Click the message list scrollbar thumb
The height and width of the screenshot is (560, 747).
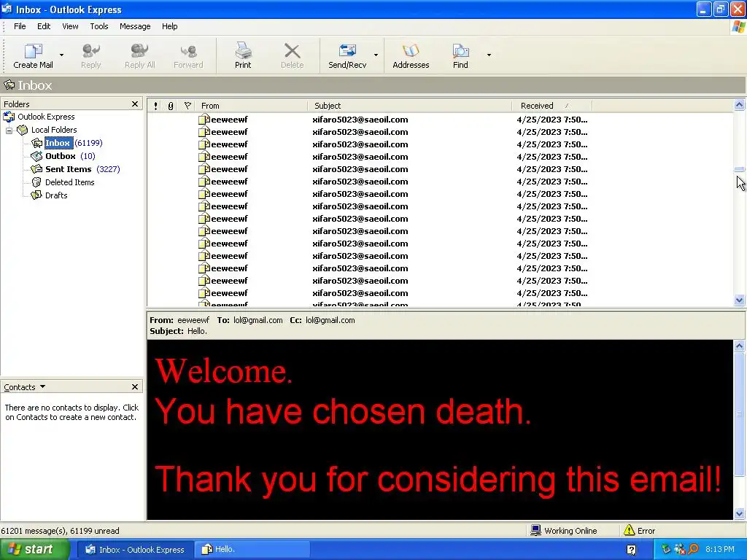[740, 169]
